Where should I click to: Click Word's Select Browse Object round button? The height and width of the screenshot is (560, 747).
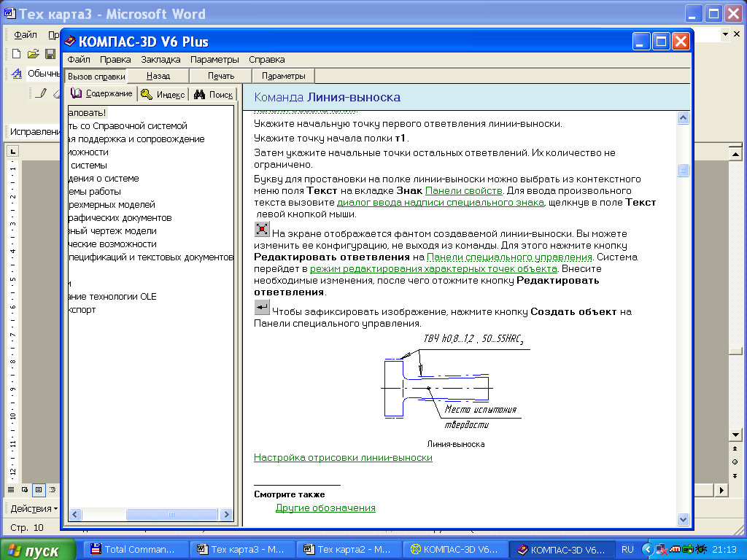[x=735, y=462]
